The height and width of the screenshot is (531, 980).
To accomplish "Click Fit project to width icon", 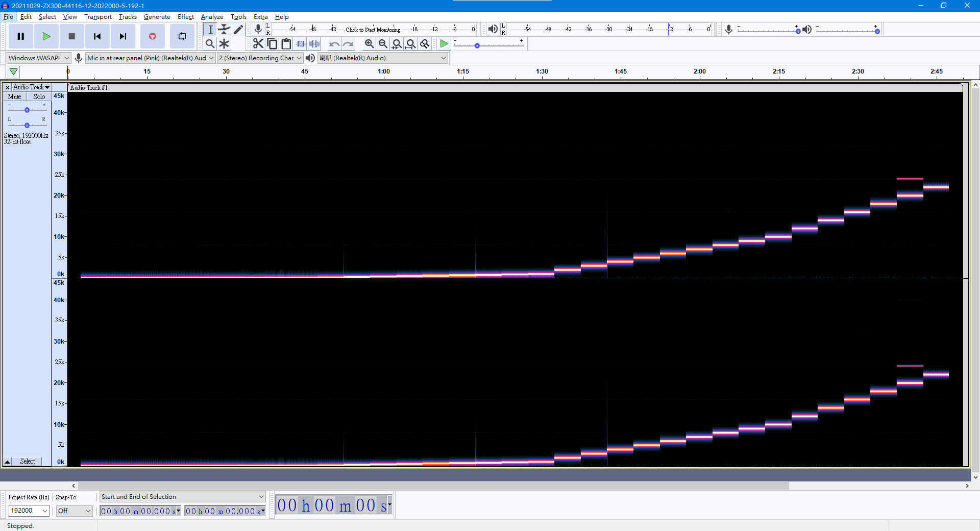I will click(410, 44).
